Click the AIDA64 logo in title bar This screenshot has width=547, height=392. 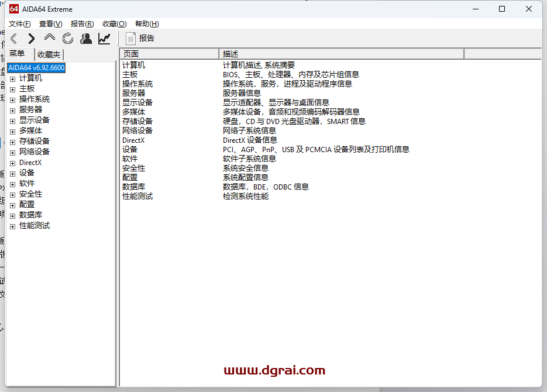pos(14,9)
